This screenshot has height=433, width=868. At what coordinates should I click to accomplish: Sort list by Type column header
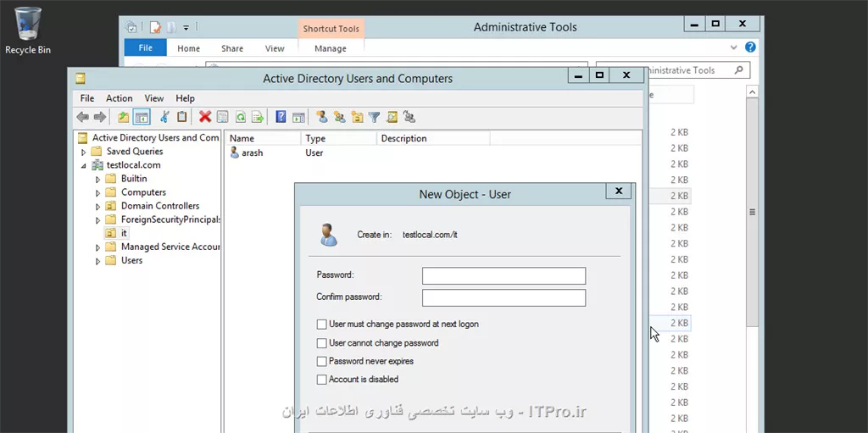339,138
